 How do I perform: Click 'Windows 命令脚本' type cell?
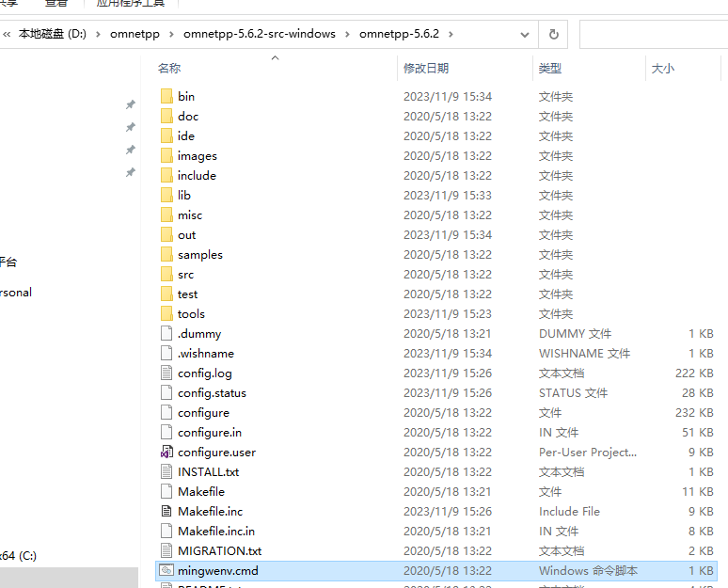tap(588, 570)
